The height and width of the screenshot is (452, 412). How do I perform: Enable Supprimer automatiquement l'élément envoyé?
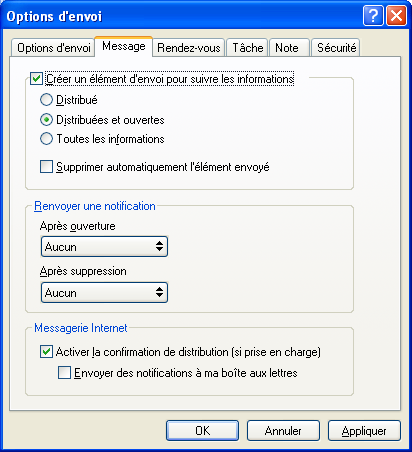click(x=46, y=167)
